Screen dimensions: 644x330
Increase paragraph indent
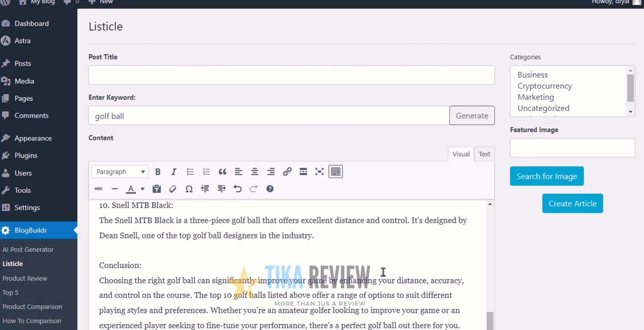221,189
